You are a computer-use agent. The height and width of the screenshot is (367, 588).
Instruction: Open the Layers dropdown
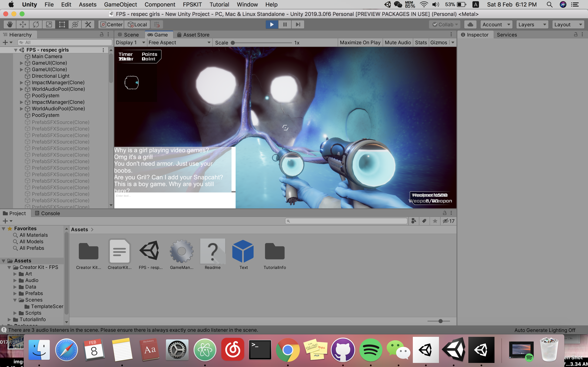(532, 24)
